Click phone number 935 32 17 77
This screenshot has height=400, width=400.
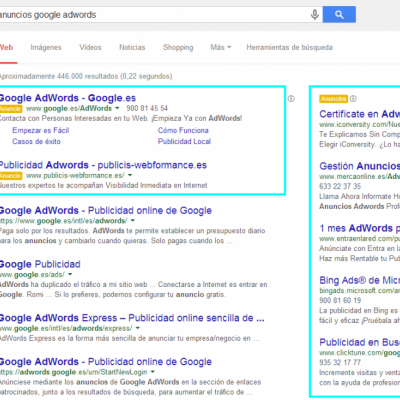pyautogui.click(x=340, y=362)
